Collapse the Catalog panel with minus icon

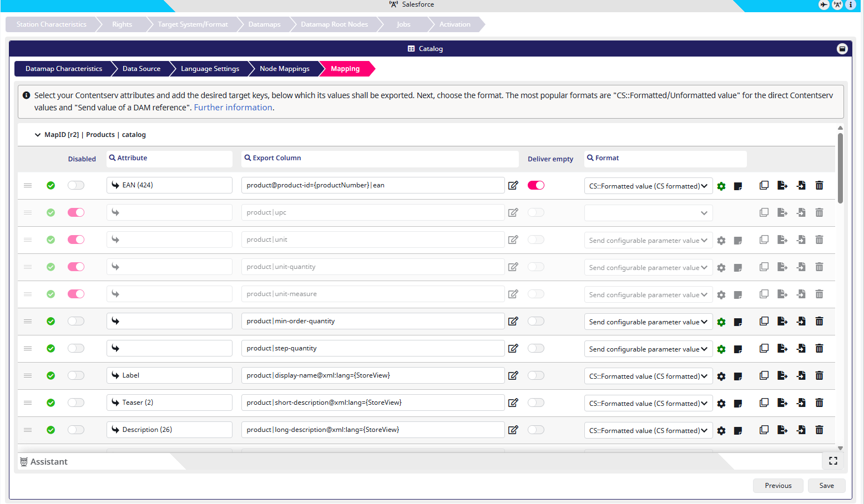click(842, 49)
